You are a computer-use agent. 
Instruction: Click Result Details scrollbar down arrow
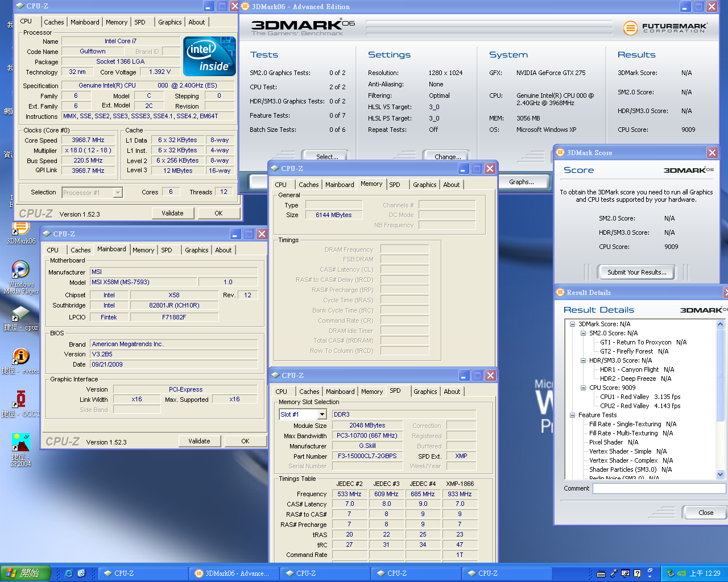tap(720, 474)
